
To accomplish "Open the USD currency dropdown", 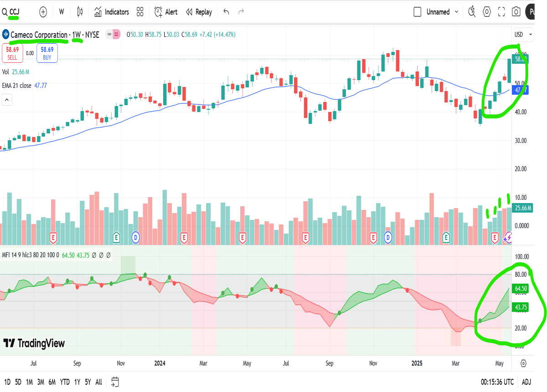I will [x=523, y=34].
